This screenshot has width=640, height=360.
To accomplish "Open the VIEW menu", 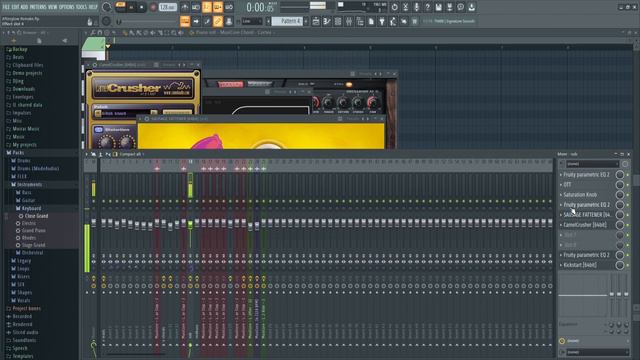I will (x=53, y=7).
